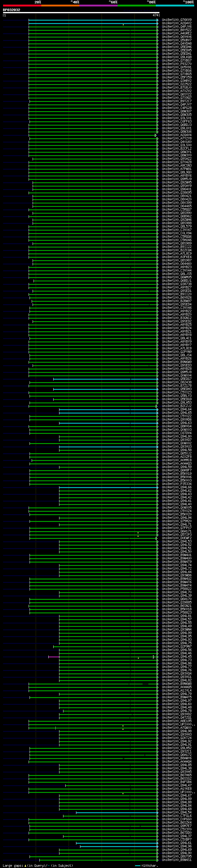
Task: Select entry UniRef100_Q94L66
Action: (176, 487)
